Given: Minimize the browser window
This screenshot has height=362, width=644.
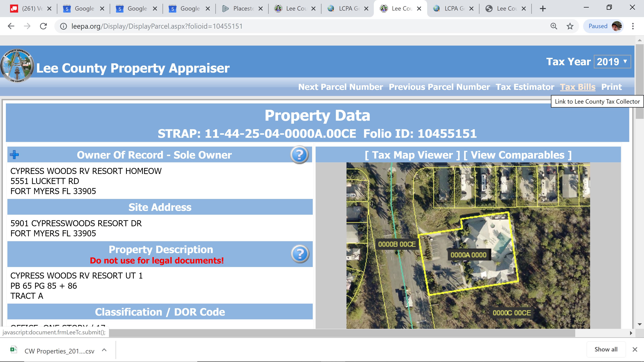Looking at the screenshot, I should 586,8.
